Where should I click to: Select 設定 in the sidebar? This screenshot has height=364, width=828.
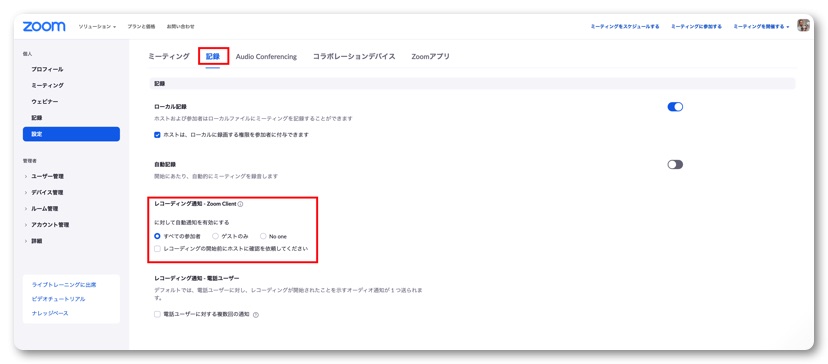[71, 134]
